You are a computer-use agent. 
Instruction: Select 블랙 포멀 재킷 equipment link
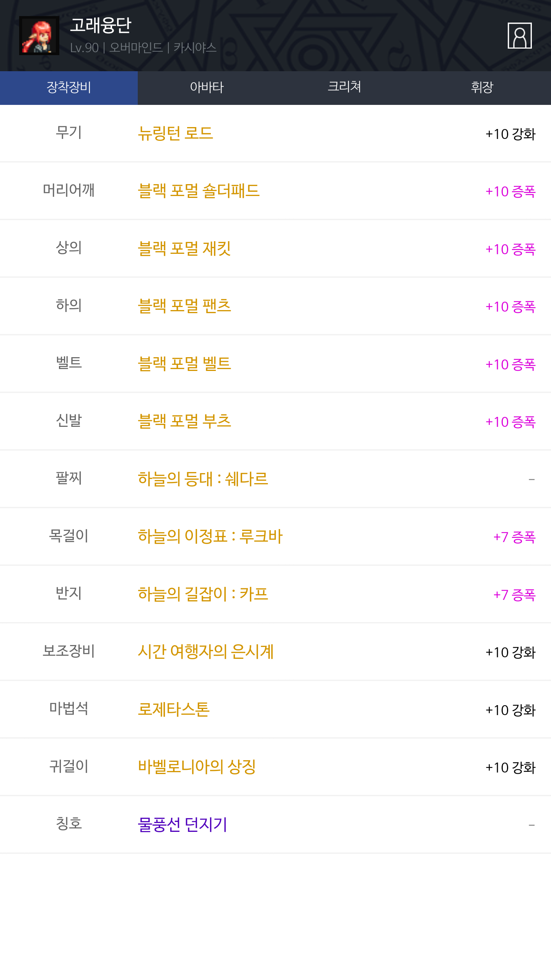(184, 249)
